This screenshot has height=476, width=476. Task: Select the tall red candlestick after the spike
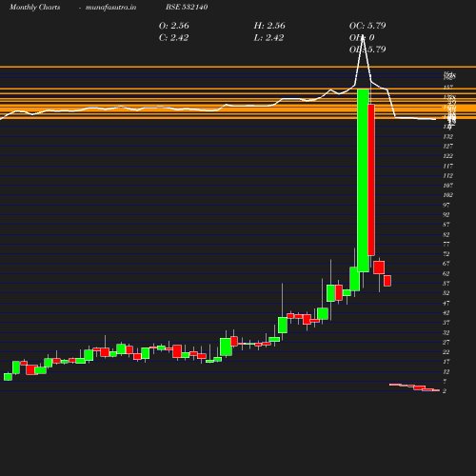click(371, 180)
